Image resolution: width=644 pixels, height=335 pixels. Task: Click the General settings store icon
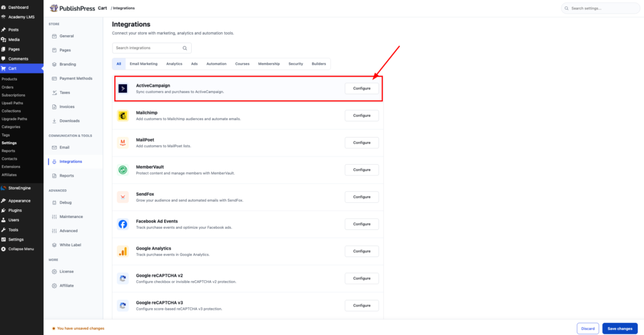(54, 36)
